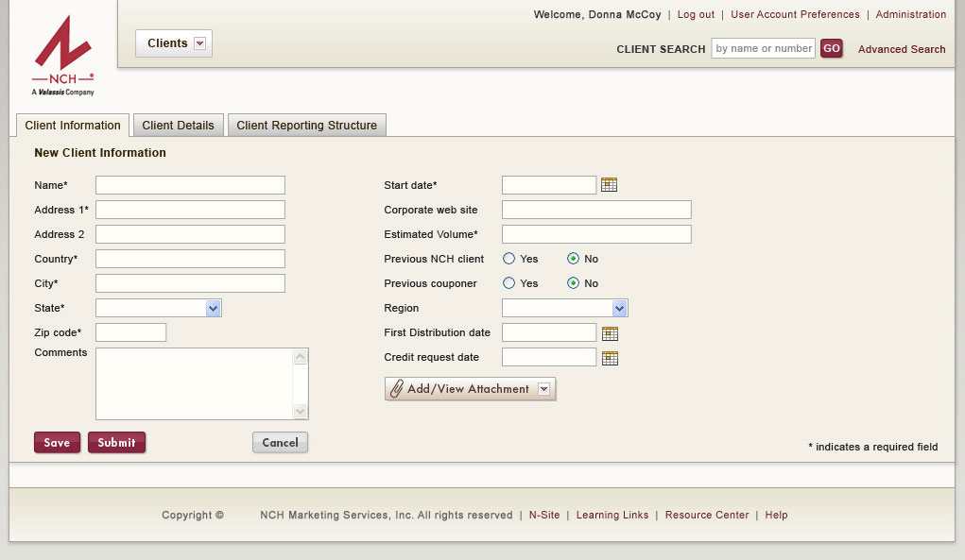Viewport: 965px width, 560px height.
Task: Open the First Distribution date calendar icon
Action: (610, 333)
